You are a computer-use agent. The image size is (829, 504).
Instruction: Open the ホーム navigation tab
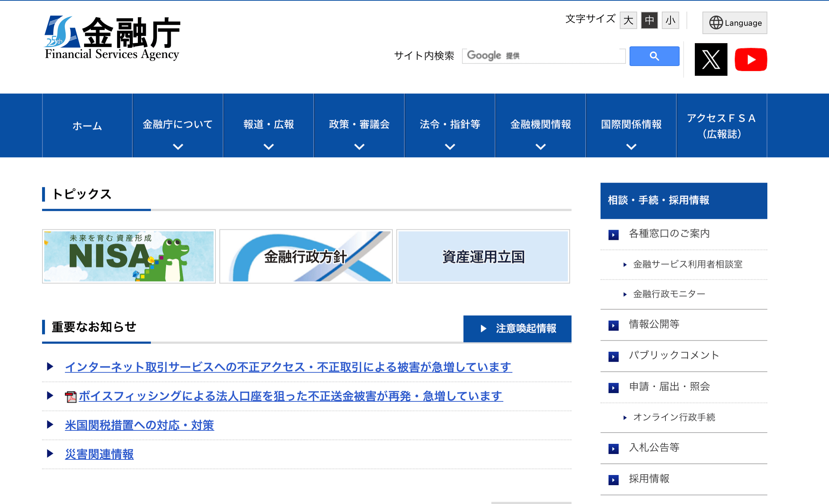pos(87,125)
